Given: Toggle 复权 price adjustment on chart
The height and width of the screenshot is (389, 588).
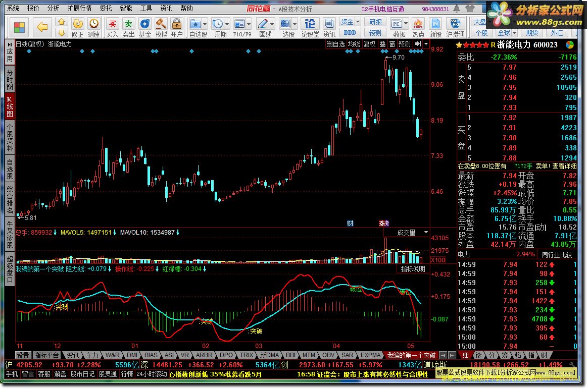Looking at the screenshot, I should 369,44.
